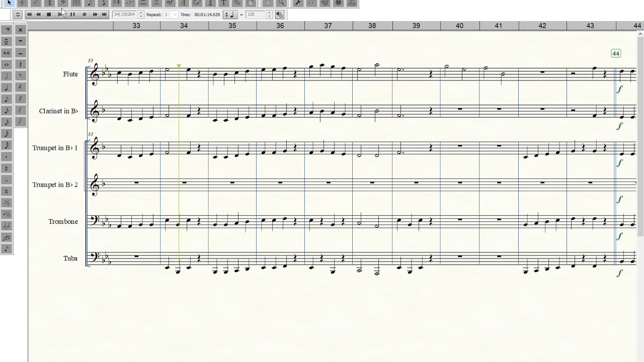The width and height of the screenshot is (644, 362).
Task: Click measure 40 in the ruler
Action: click(x=459, y=26)
